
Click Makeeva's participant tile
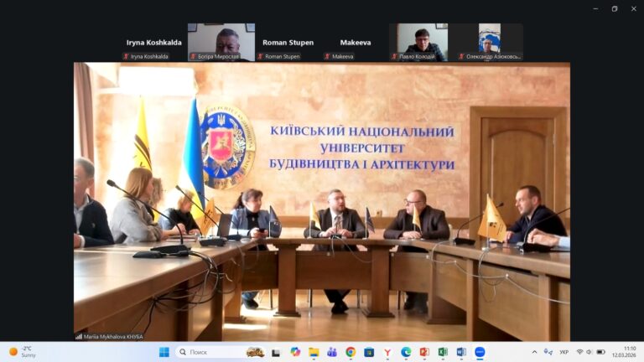[355, 43]
